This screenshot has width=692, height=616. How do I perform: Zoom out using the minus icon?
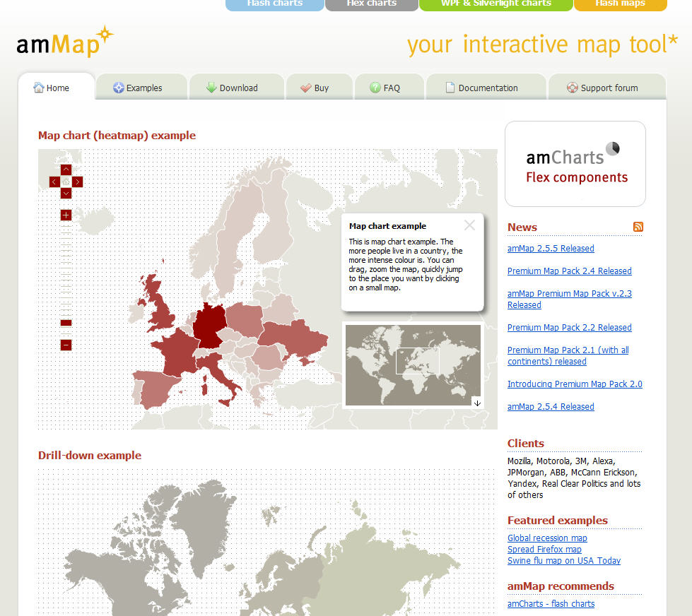click(66, 345)
